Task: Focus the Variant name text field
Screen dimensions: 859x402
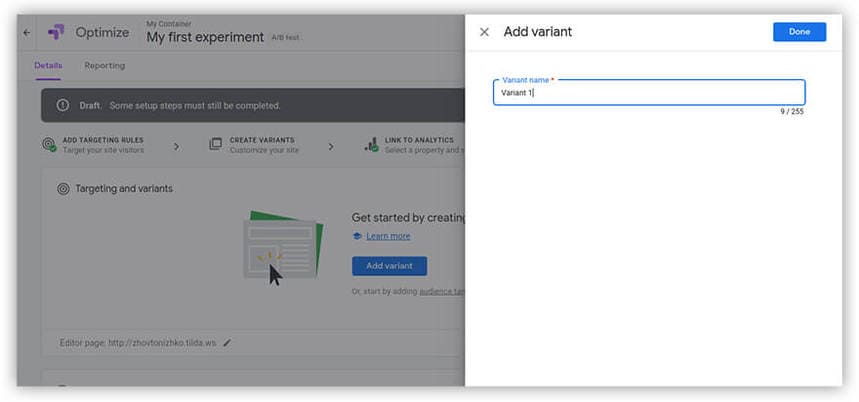Action: [x=649, y=93]
